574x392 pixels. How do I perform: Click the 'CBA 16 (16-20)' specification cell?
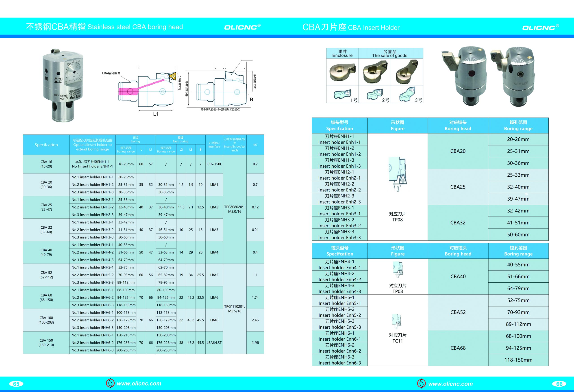(x=46, y=164)
